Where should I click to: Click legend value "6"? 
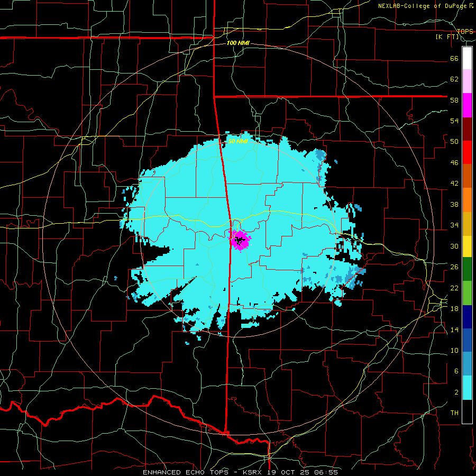pos(456,371)
